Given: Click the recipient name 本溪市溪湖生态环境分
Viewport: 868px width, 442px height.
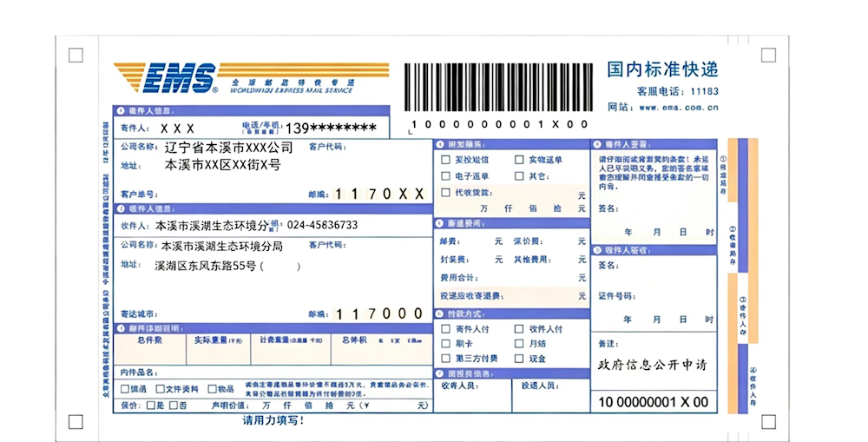Looking at the screenshot, I should pos(212,226).
